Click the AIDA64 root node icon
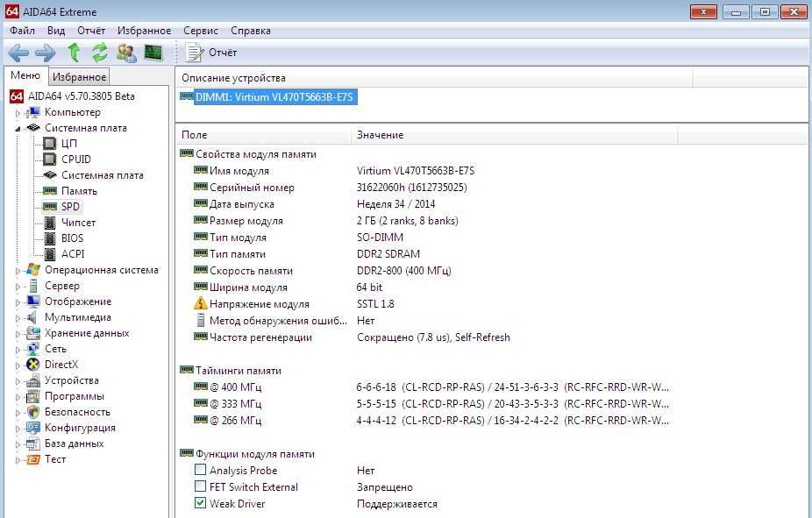This screenshot has height=518, width=812. 17,96
